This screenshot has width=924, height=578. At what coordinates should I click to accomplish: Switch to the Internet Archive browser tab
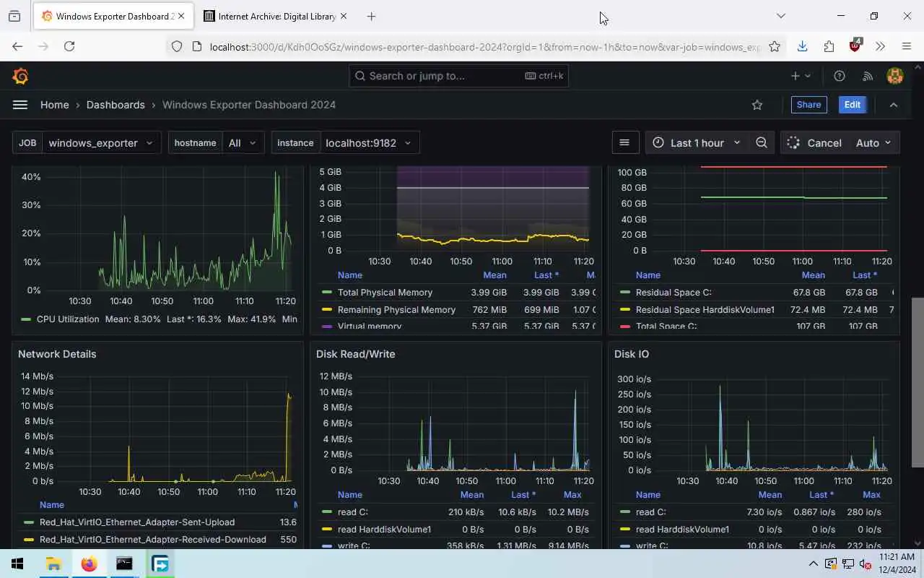[x=275, y=16]
